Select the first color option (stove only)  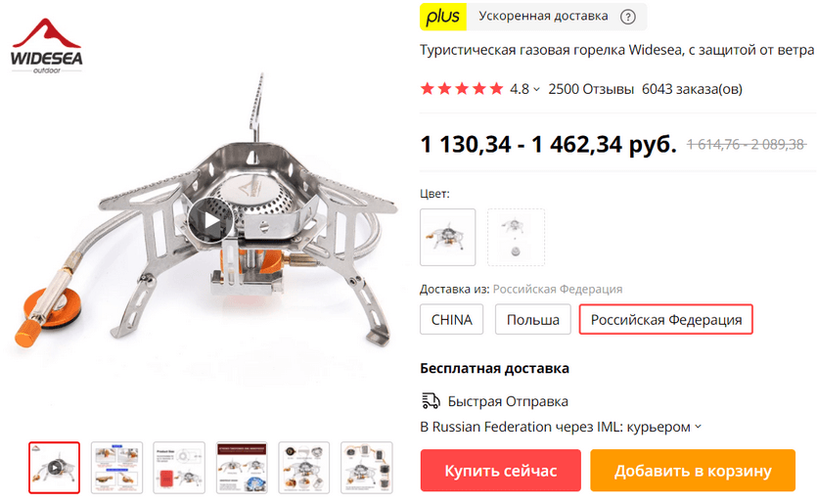[447, 237]
